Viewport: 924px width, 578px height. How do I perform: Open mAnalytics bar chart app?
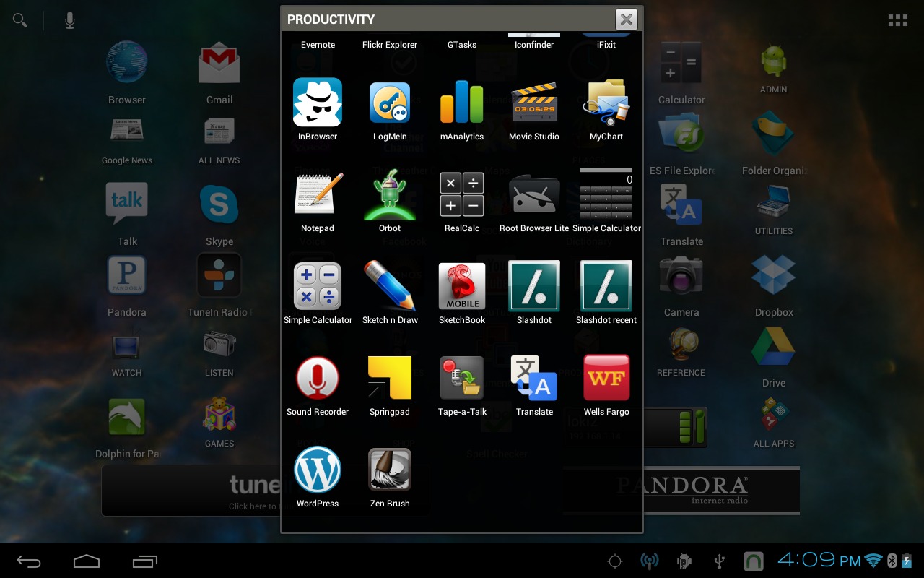coord(462,109)
